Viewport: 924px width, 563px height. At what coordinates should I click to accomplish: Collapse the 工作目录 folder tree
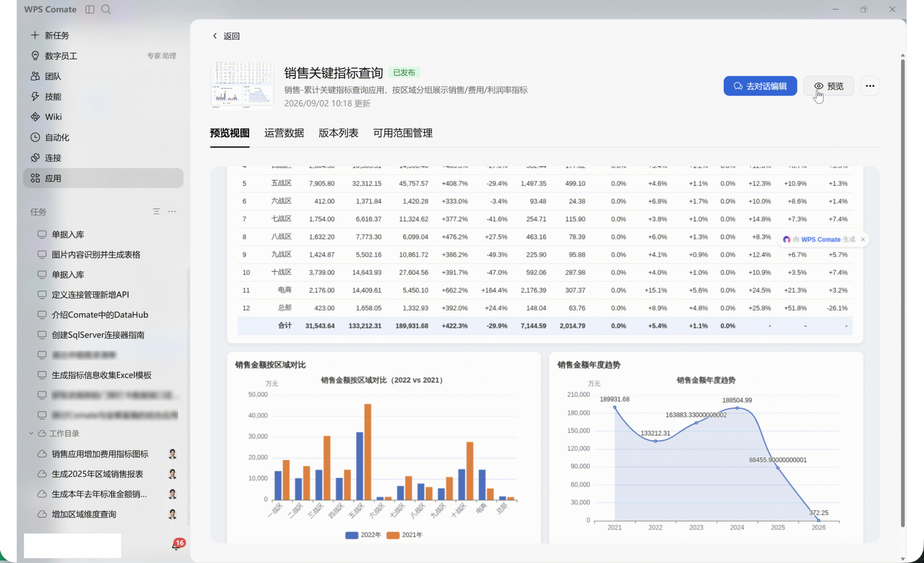31,433
